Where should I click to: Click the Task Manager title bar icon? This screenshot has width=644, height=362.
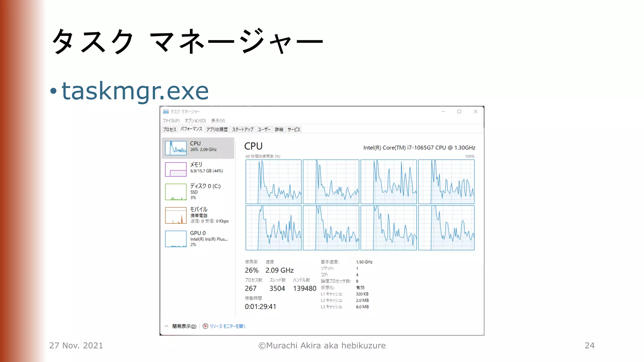click(x=166, y=112)
